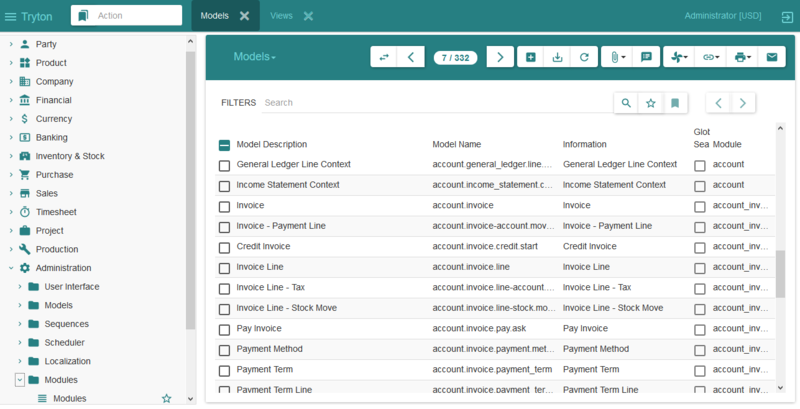Viewport: 800px width, 409px height.
Task: Open Sequences in the Administration tree
Action: (x=66, y=324)
